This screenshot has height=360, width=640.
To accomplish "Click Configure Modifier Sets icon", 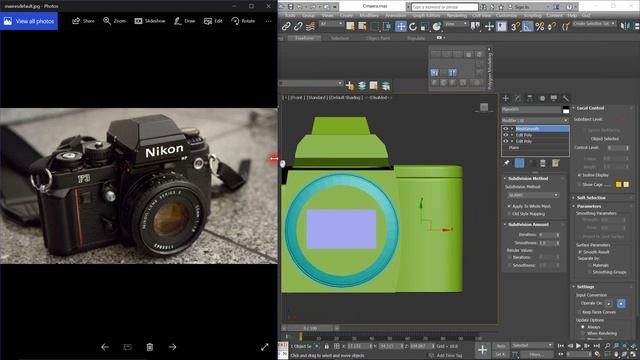I will pyautogui.click(x=555, y=163).
